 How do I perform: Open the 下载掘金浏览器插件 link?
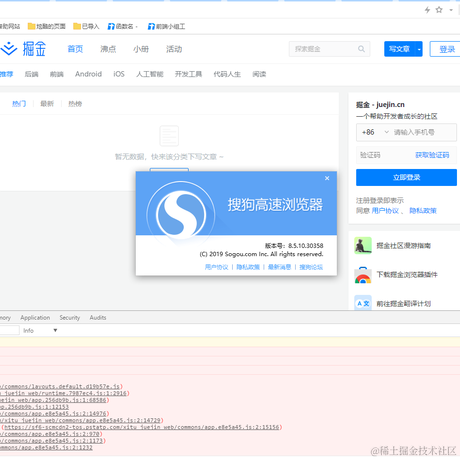coord(407,275)
